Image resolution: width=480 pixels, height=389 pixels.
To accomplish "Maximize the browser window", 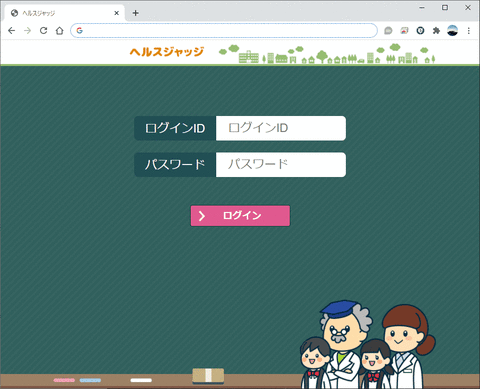I will point(445,7).
